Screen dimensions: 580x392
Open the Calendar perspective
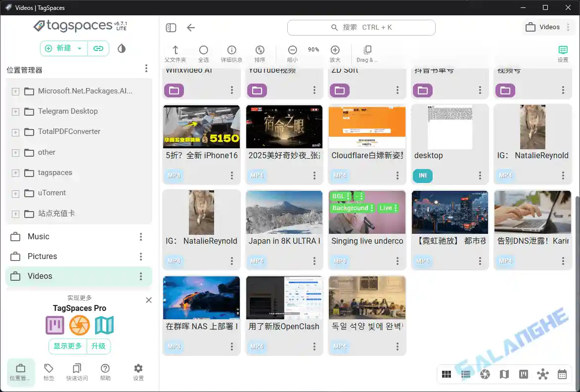[562, 374]
